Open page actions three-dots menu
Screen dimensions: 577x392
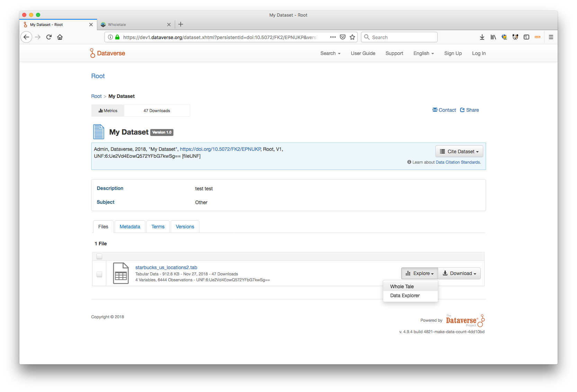333,37
